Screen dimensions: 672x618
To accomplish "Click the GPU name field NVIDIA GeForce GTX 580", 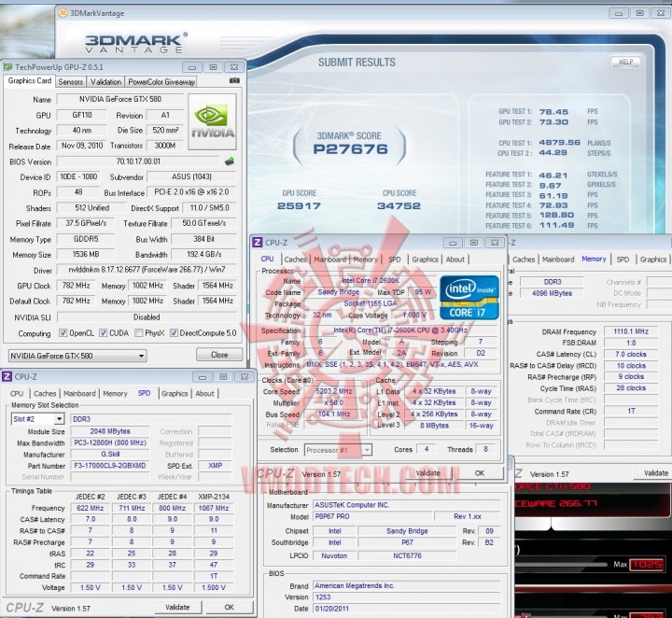I will [x=120, y=99].
